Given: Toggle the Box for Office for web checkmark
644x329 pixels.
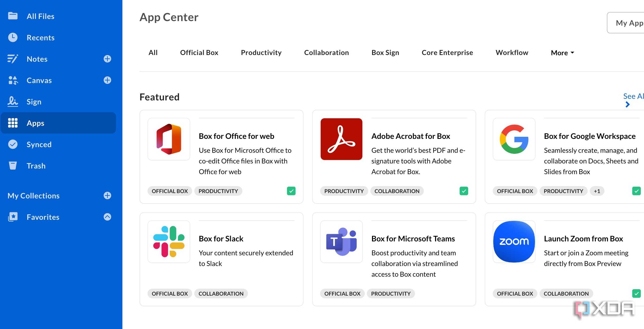Looking at the screenshot, I should (291, 191).
